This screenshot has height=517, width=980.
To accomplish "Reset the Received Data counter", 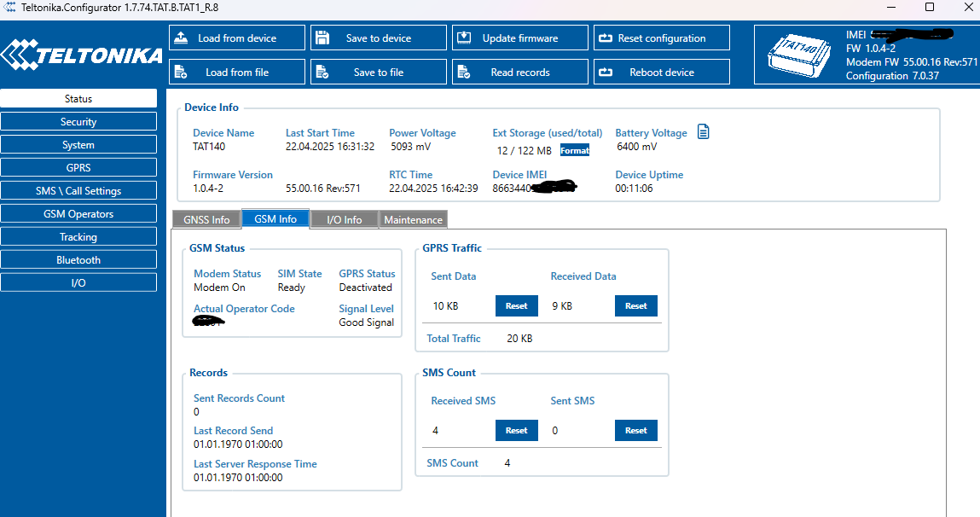I will click(635, 305).
